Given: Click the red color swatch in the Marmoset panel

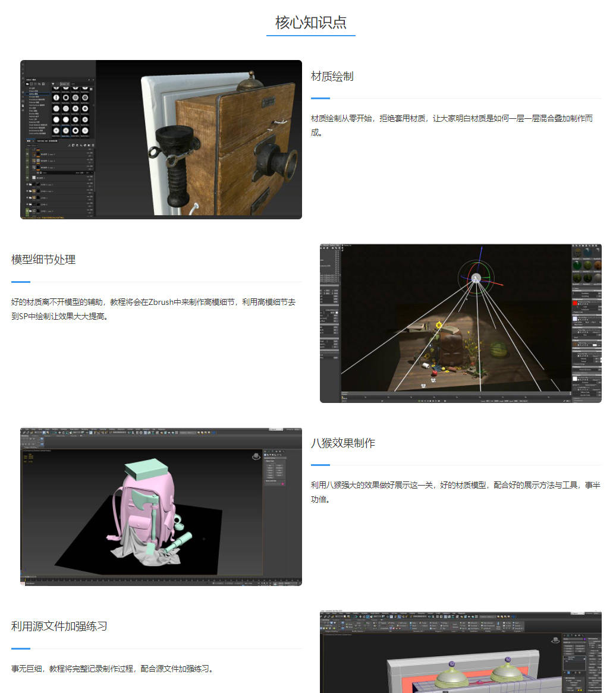Looking at the screenshot, I should [x=575, y=303].
